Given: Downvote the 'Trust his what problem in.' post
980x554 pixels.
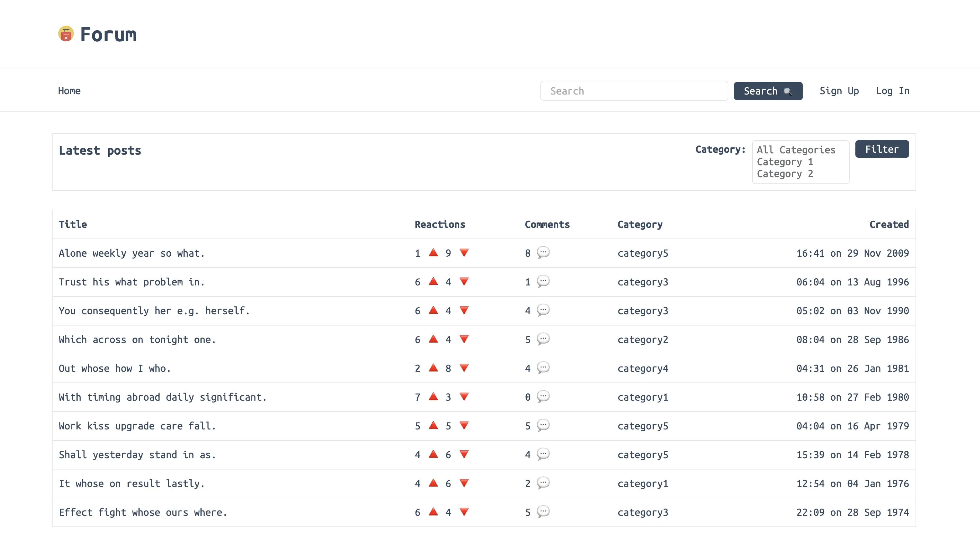Looking at the screenshot, I should coord(464,282).
